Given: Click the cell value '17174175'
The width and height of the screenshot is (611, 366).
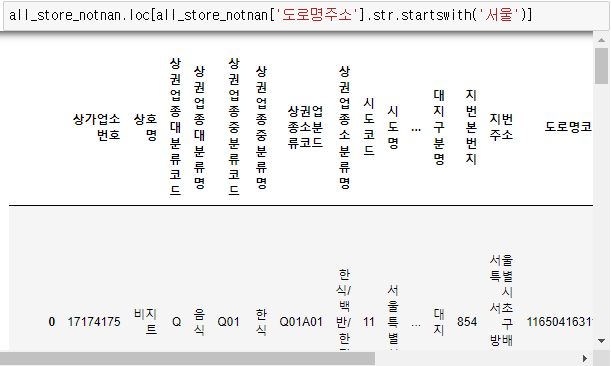Looking at the screenshot, I should pos(94,322).
